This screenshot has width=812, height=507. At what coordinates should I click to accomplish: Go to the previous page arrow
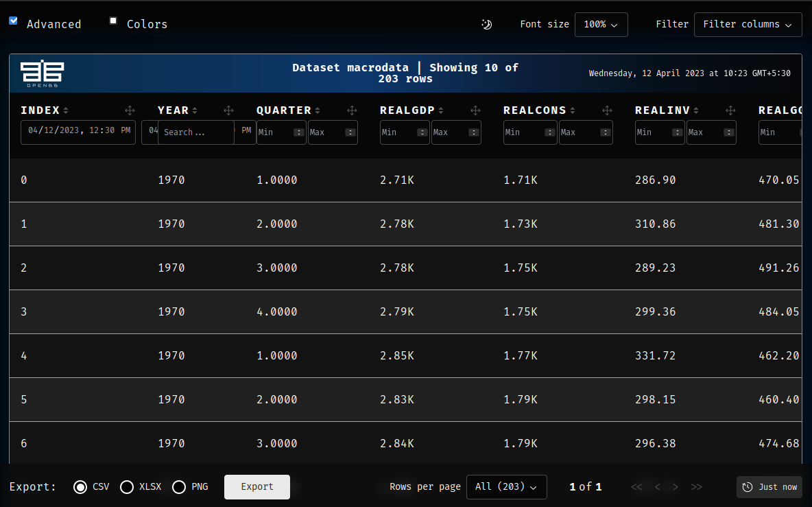(x=657, y=487)
